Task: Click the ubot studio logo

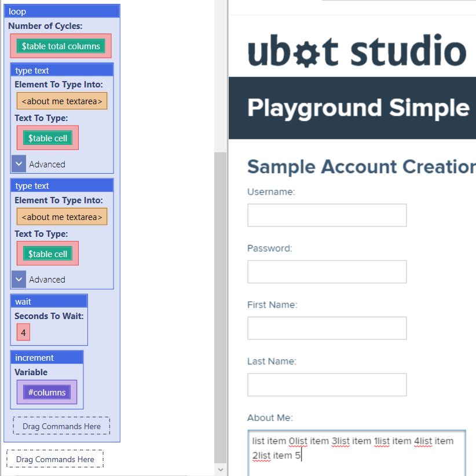Action: [x=357, y=50]
